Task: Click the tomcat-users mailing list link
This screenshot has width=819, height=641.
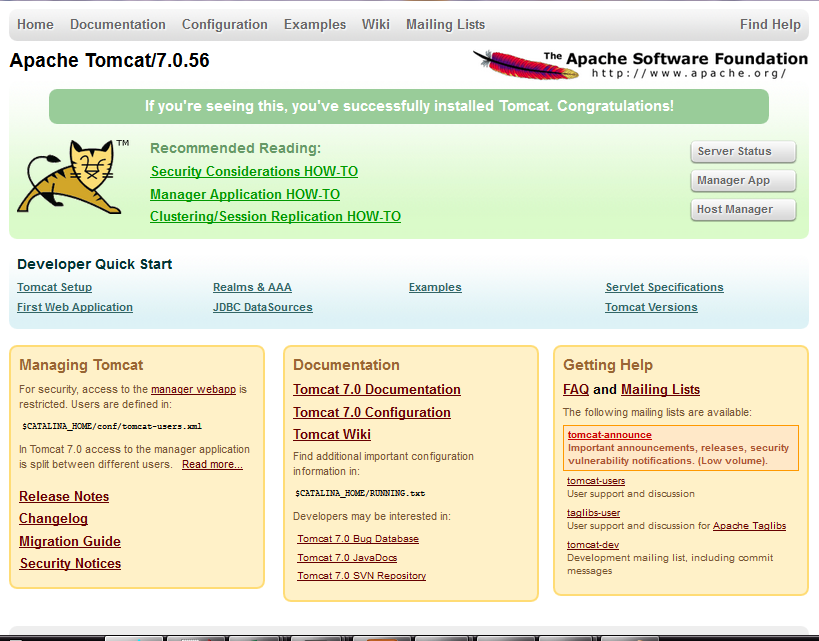Action: [x=596, y=481]
